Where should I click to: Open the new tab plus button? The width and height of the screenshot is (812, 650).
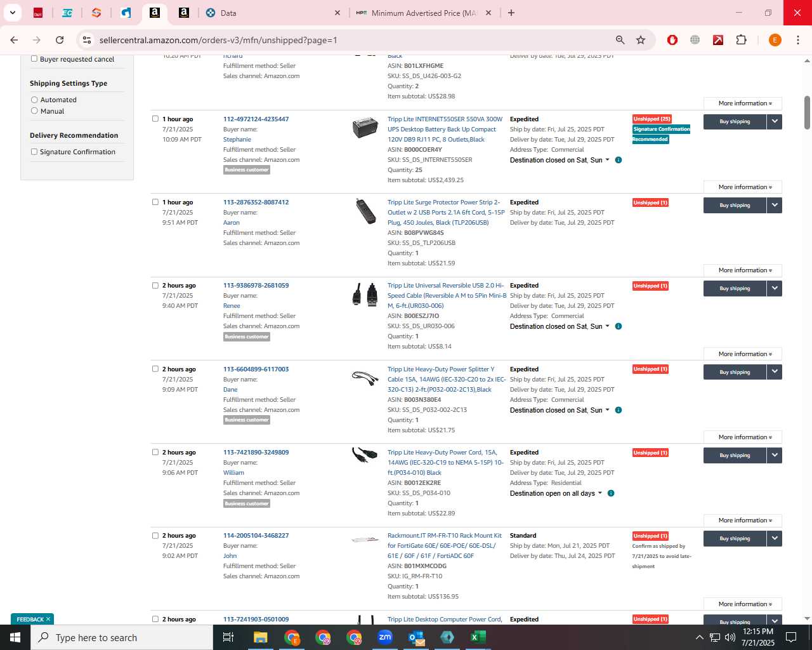[x=511, y=13]
